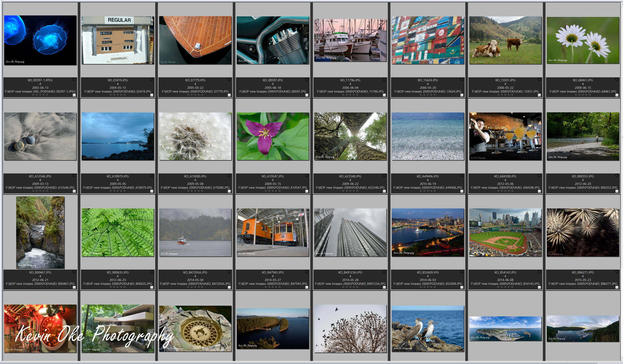
Task: Give KO_00397-1.JPEG a five-star rating
Action: coord(47,95)
